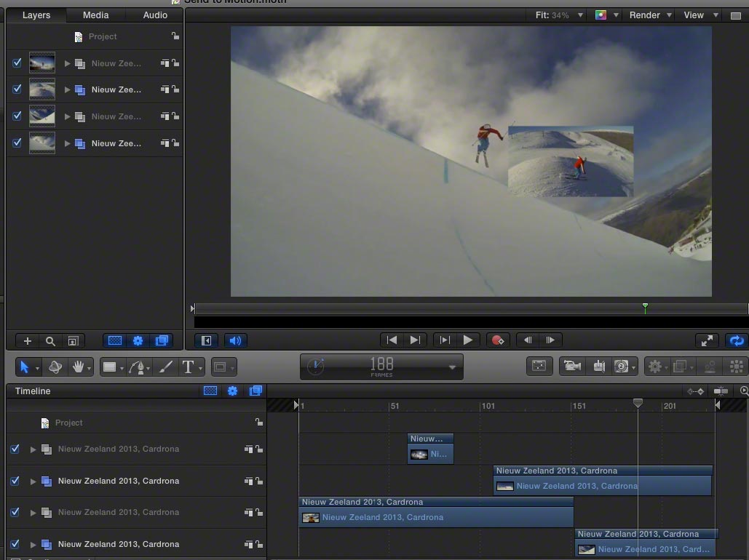The width and height of the screenshot is (749, 560).
Task: Switch to the Audio tab
Action: click(x=155, y=15)
